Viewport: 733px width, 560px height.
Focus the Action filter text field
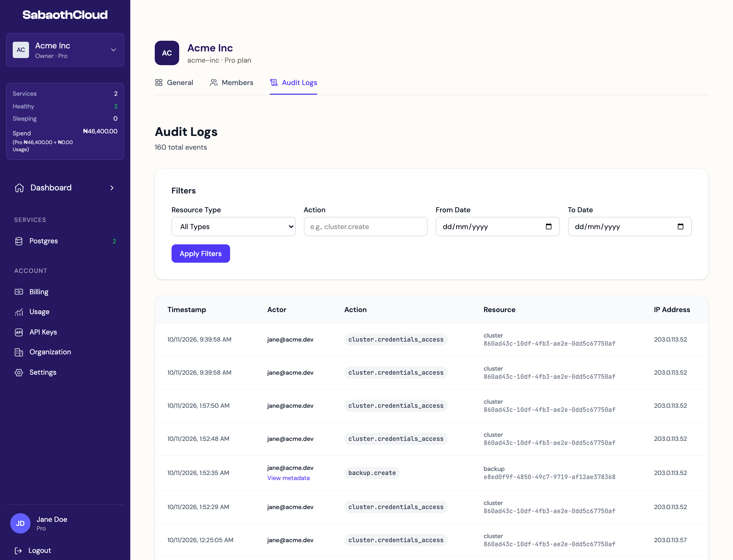365,227
